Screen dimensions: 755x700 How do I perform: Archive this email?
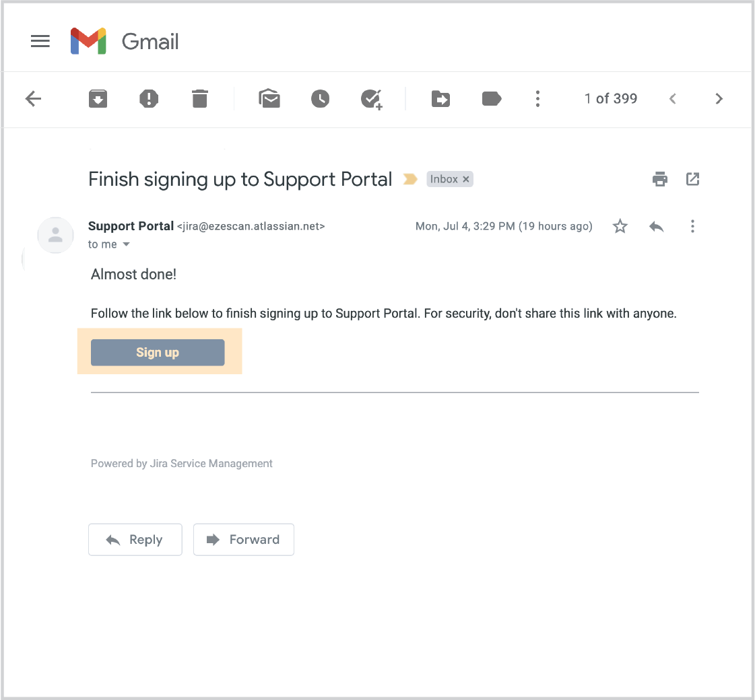pyautogui.click(x=98, y=99)
